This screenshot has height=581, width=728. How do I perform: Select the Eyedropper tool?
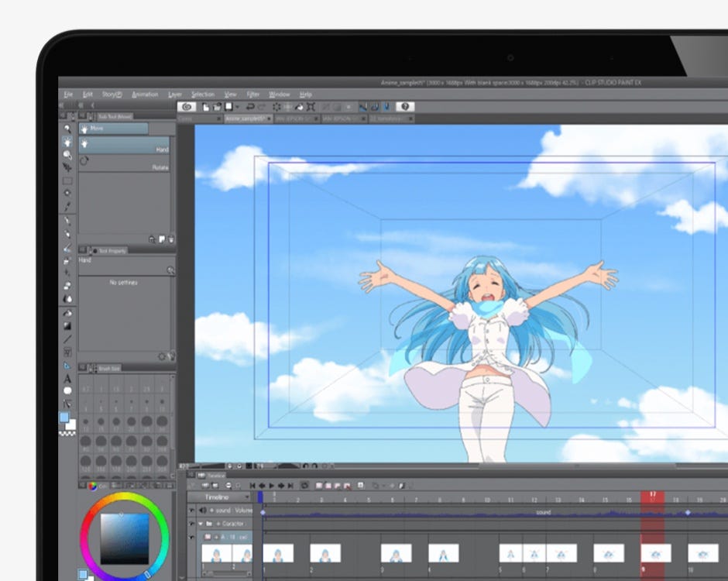(x=67, y=206)
